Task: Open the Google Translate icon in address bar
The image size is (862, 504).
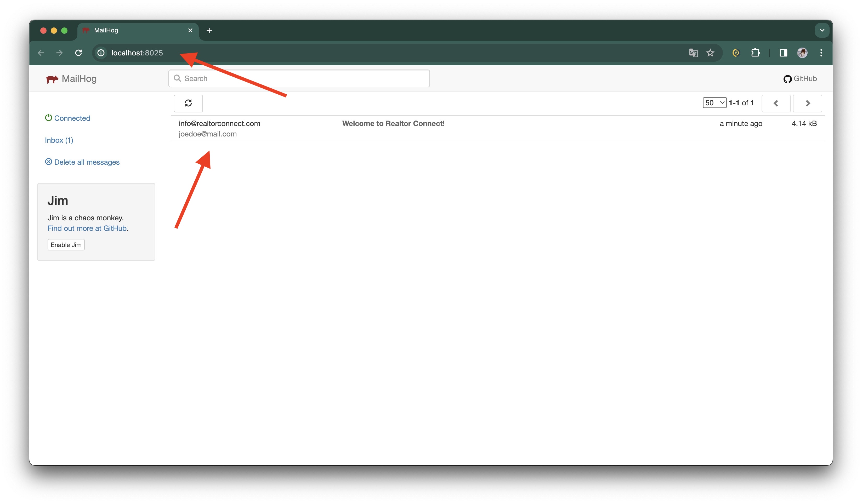Action: [693, 53]
